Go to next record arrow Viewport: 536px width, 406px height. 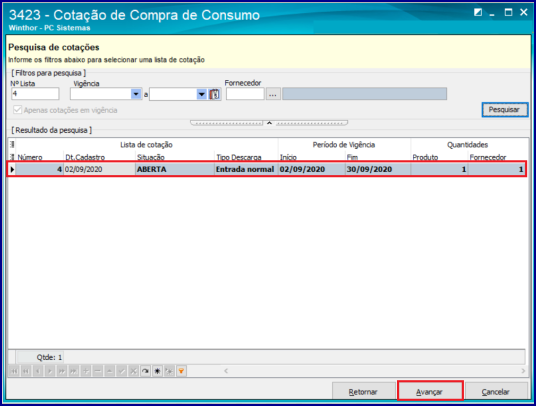point(50,371)
